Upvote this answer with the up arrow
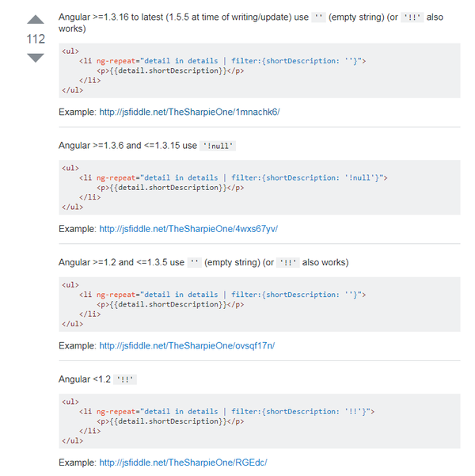The height and width of the screenshot is (476, 475). click(36, 19)
